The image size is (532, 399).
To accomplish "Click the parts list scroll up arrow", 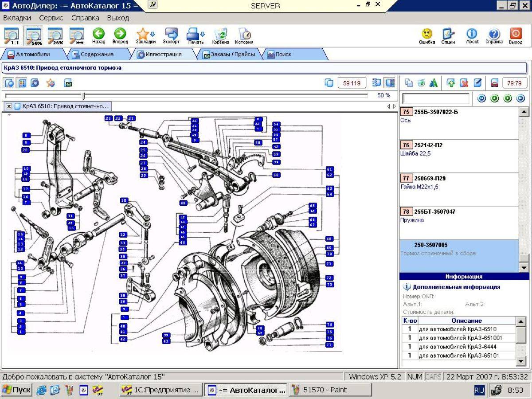I will pyautogui.click(x=524, y=112).
